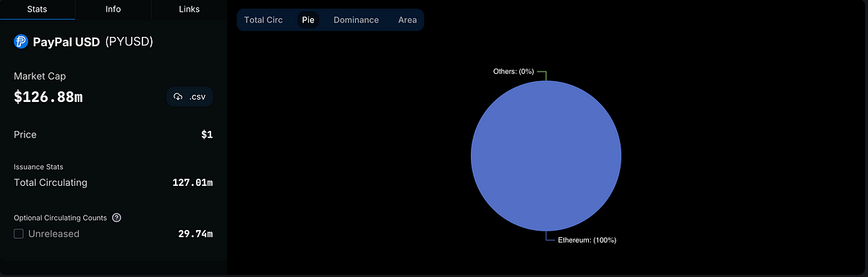Viewport: 868px width, 277px height.
Task: Select the Total Circ chart view
Action: [x=263, y=20]
